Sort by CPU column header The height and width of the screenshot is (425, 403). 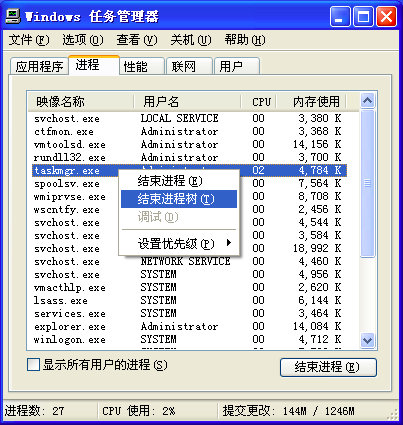point(259,101)
